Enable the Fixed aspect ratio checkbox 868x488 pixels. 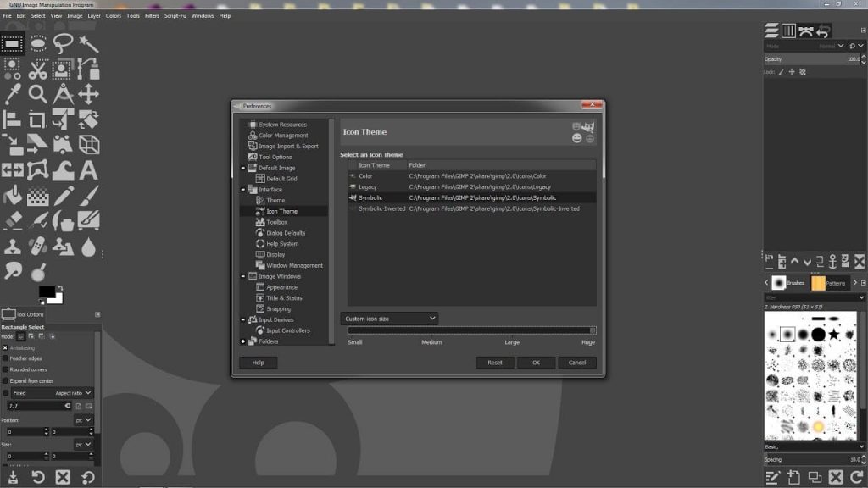[6, 393]
